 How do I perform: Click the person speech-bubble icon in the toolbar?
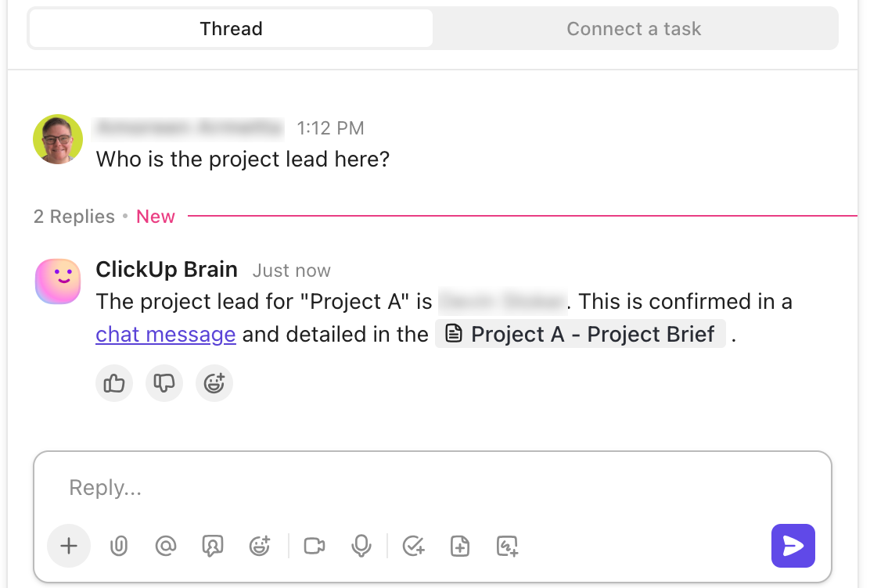tap(213, 546)
